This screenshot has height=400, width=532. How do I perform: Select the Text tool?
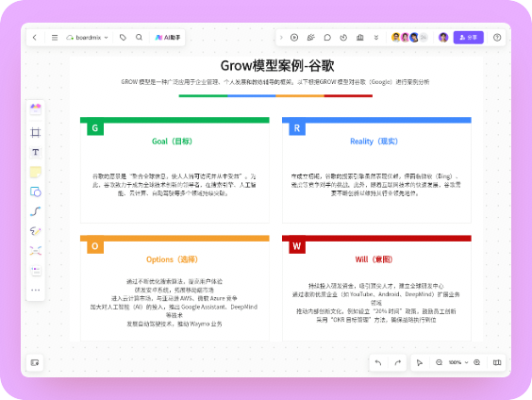pos(36,152)
